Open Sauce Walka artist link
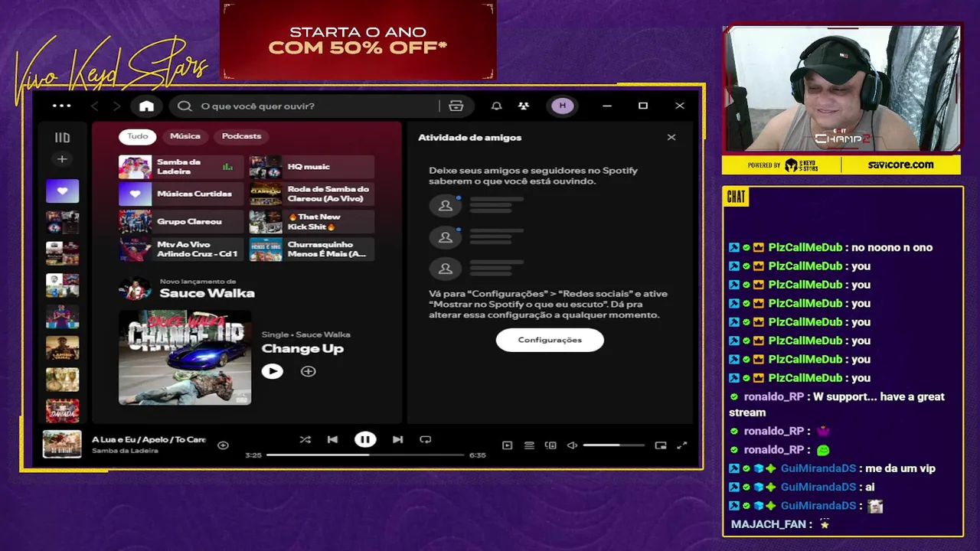This screenshot has height=551, width=980. (207, 293)
